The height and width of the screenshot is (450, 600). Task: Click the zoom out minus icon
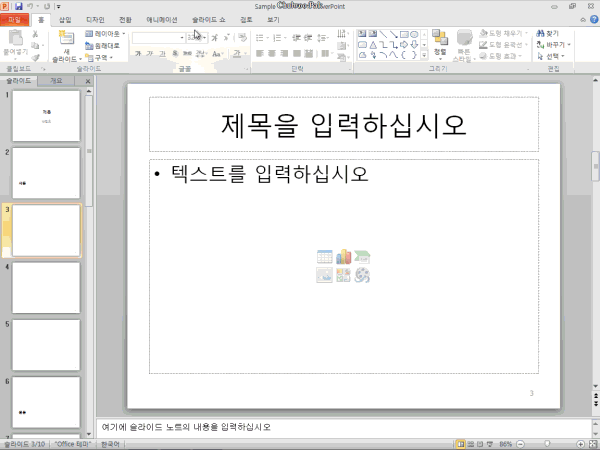point(520,444)
